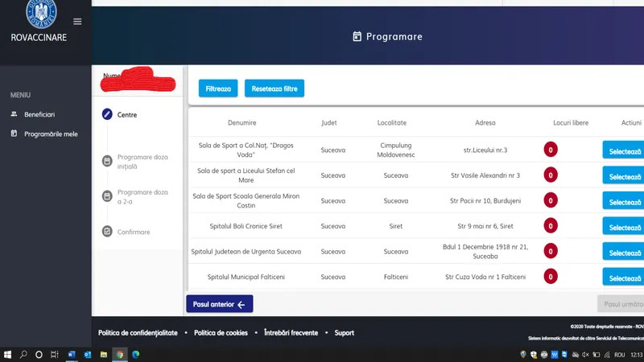
Task: Click the ROVACCINARE government logo
Action: [39, 13]
